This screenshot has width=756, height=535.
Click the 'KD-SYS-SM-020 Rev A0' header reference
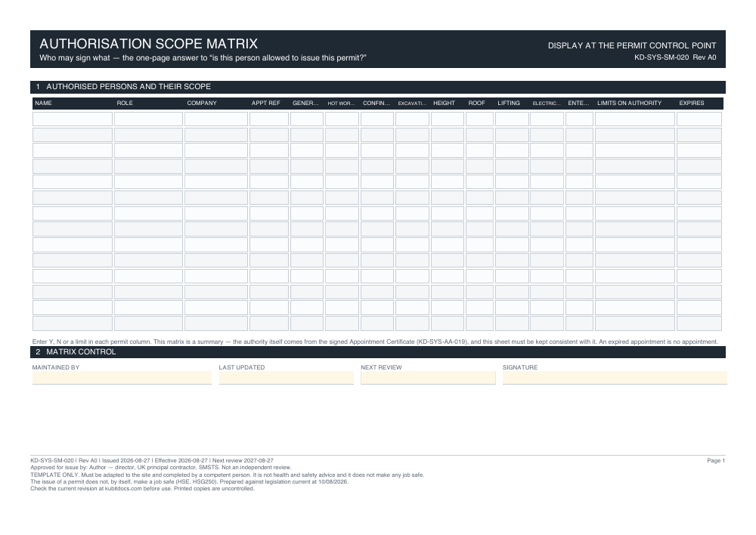point(675,57)
